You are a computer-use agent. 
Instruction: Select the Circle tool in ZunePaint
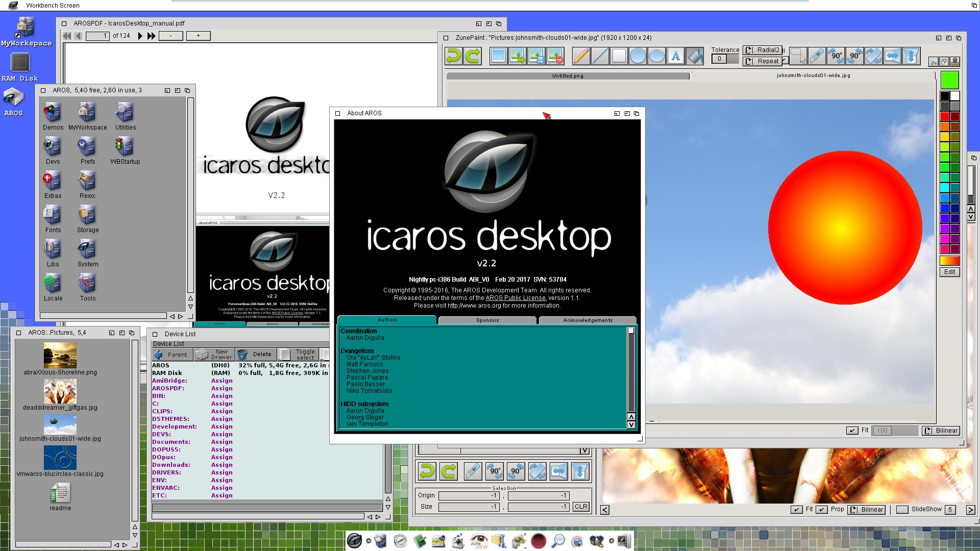[x=638, y=56]
